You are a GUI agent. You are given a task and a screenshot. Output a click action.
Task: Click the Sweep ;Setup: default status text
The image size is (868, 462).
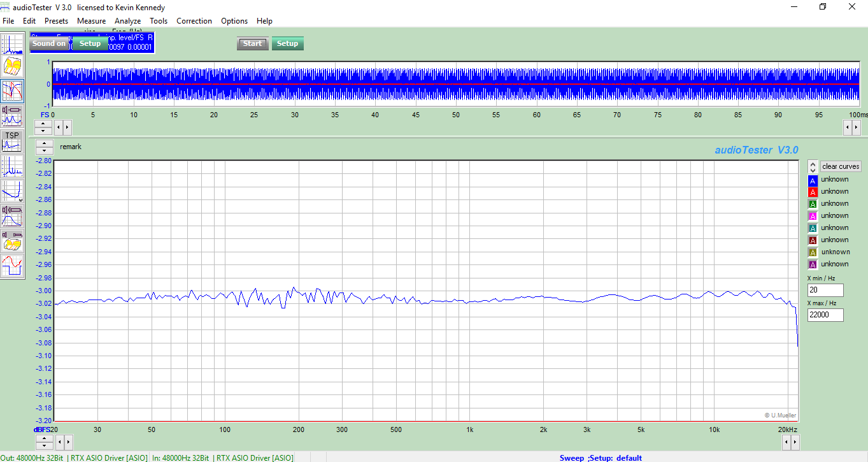click(x=601, y=458)
